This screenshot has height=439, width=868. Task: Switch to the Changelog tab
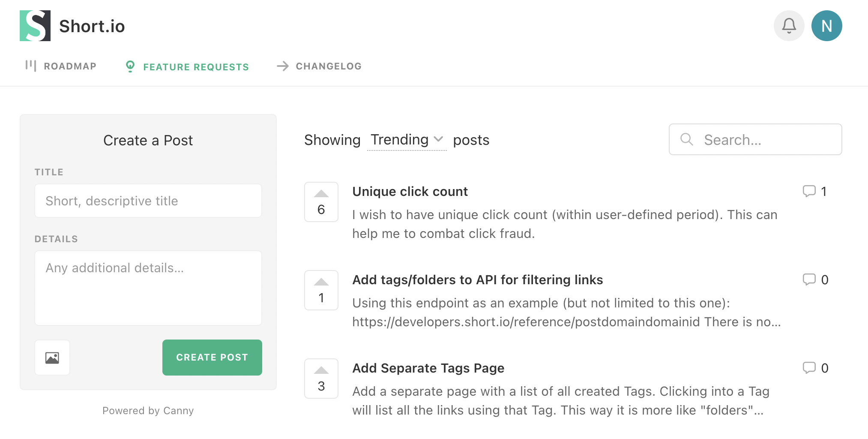click(x=319, y=66)
